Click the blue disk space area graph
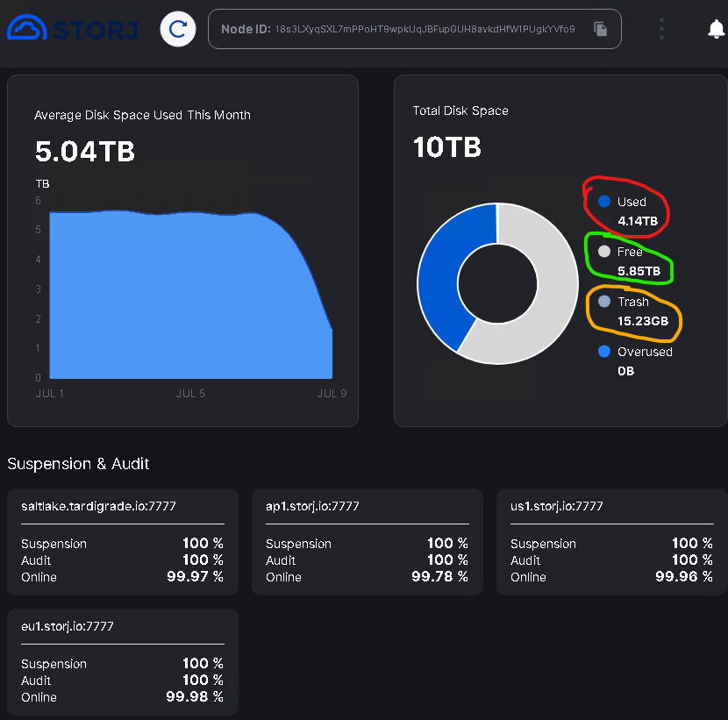The image size is (728, 720). [x=175, y=298]
